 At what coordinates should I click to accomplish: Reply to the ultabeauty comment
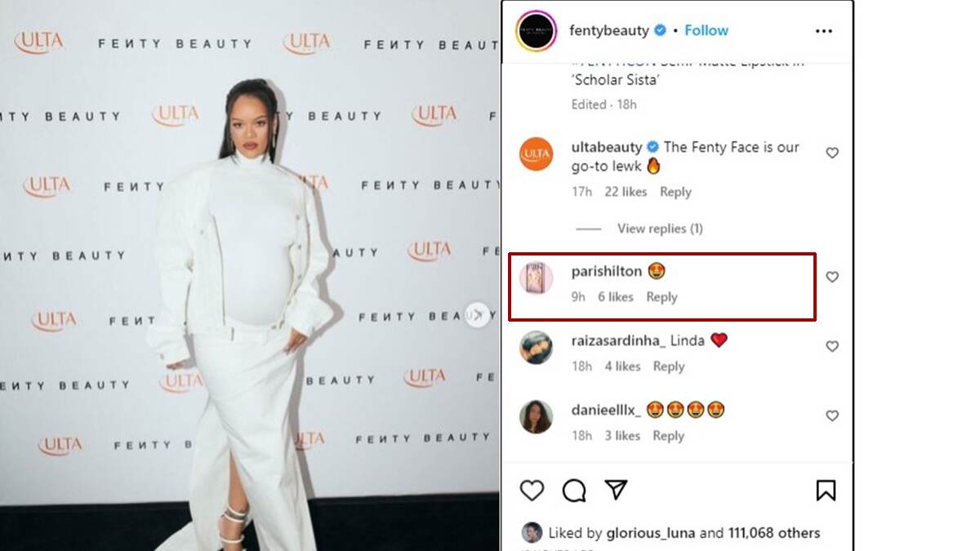(675, 192)
